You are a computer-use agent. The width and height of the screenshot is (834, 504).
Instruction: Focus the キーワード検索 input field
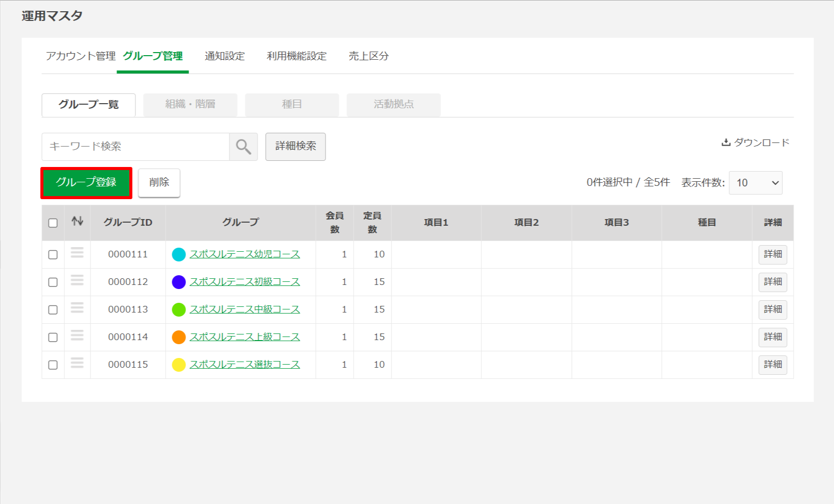pyautogui.click(x=135, y=147)
